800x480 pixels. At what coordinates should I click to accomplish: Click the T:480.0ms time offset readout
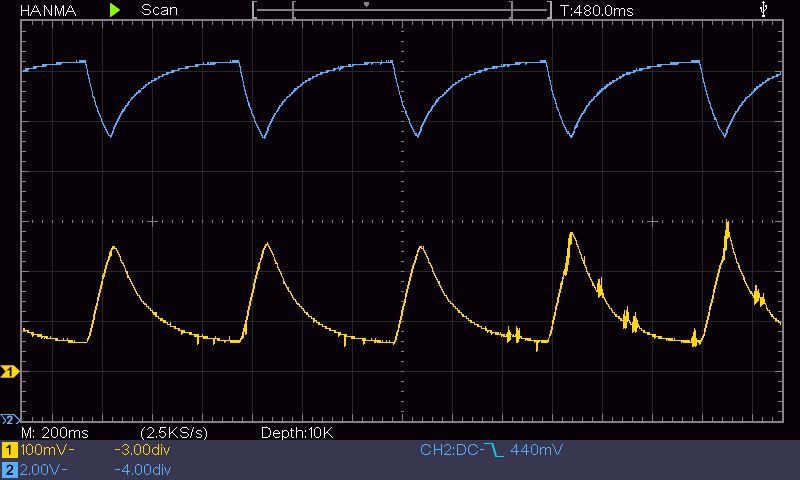coord(596,10)
